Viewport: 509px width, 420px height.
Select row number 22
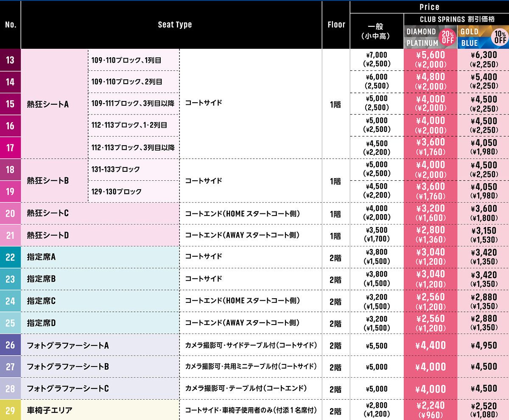[10, 257]
